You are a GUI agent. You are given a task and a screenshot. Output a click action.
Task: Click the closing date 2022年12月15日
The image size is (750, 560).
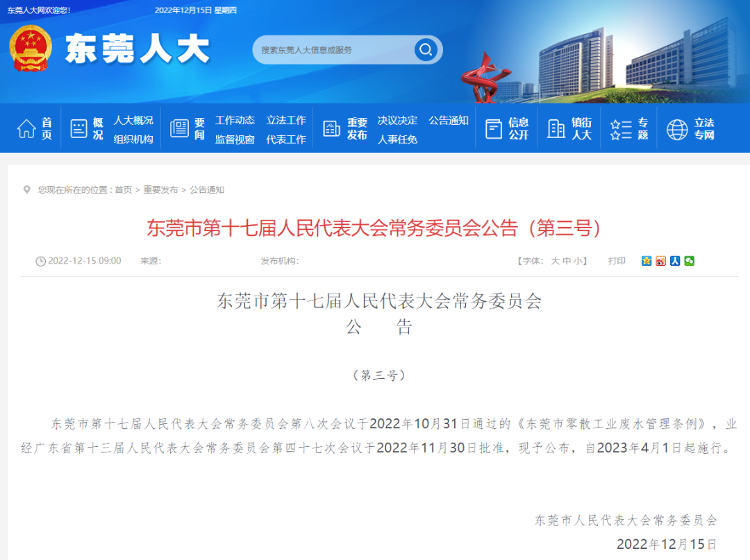click(x=667, y=544)
